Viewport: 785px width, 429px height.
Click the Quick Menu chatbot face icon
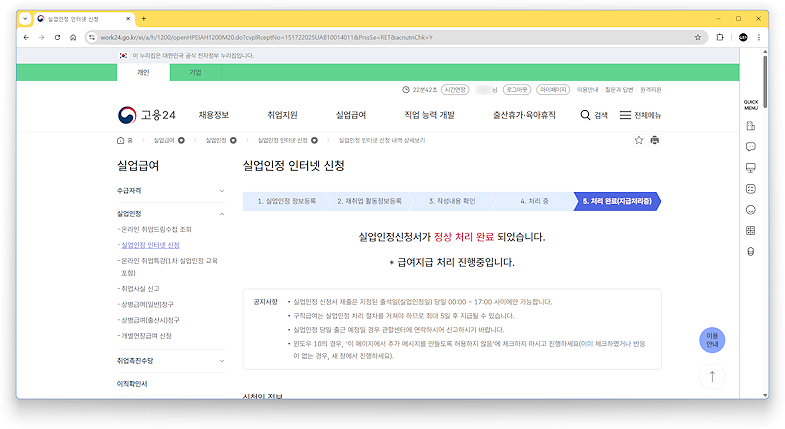[750, 189]
